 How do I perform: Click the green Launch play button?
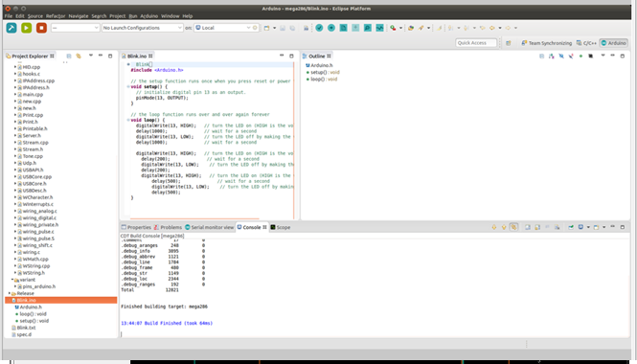[27, 28]
